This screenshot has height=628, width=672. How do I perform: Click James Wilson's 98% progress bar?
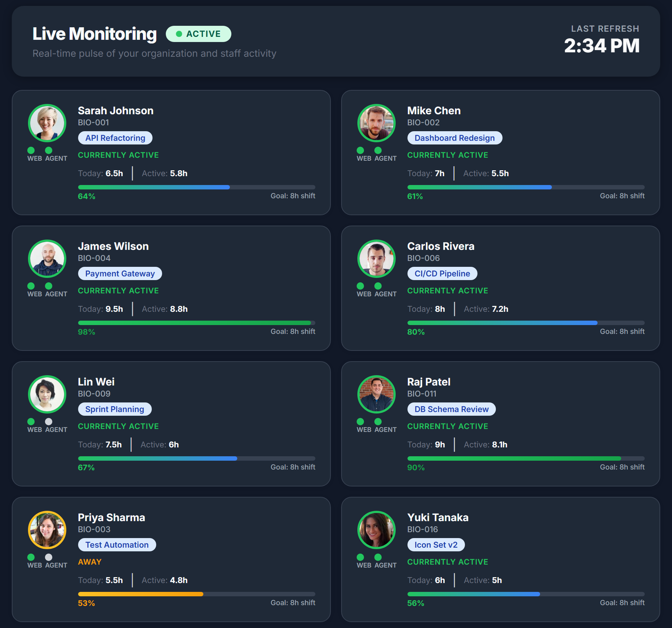coord(197,323)
